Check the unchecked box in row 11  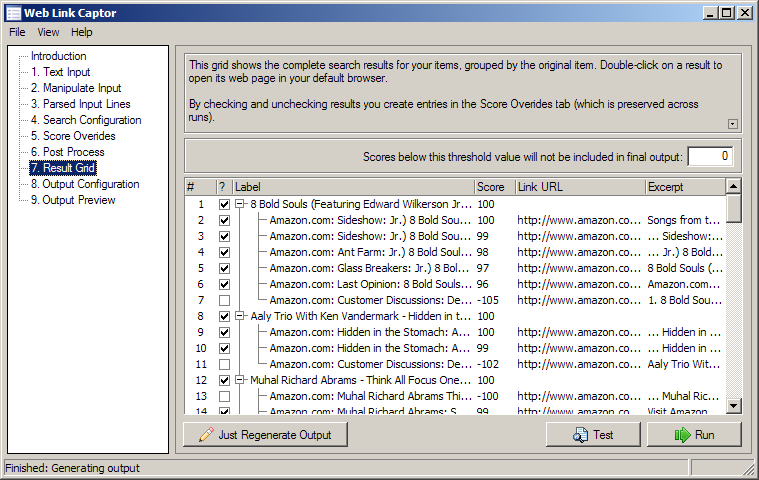[224, 364]
